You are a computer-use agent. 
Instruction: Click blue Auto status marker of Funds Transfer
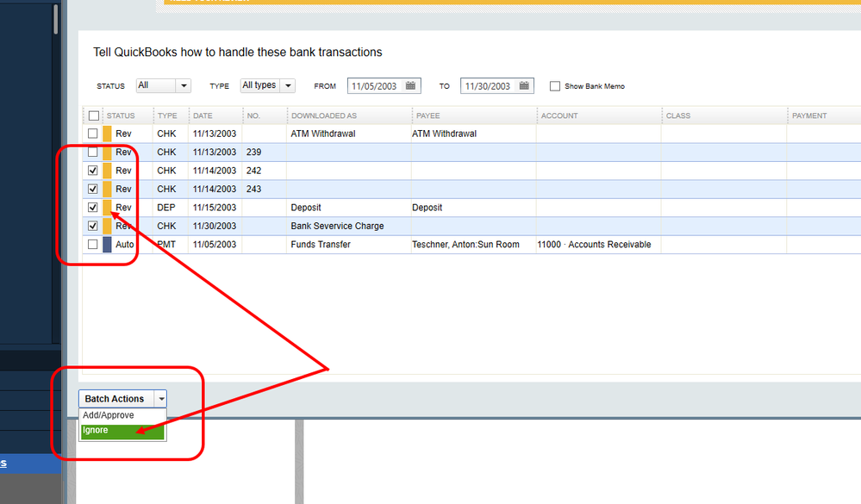(107, 245)
